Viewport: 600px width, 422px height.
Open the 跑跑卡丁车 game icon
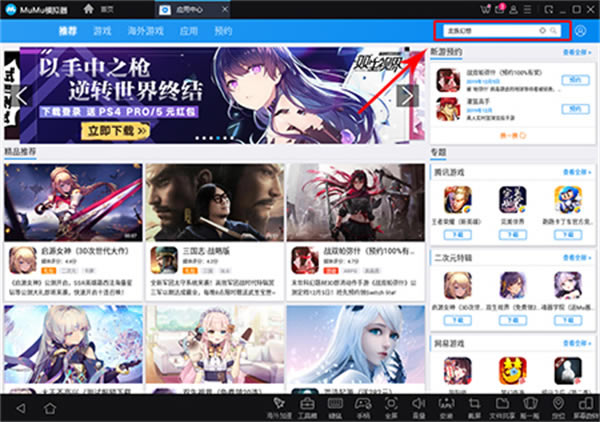(568, 200)
